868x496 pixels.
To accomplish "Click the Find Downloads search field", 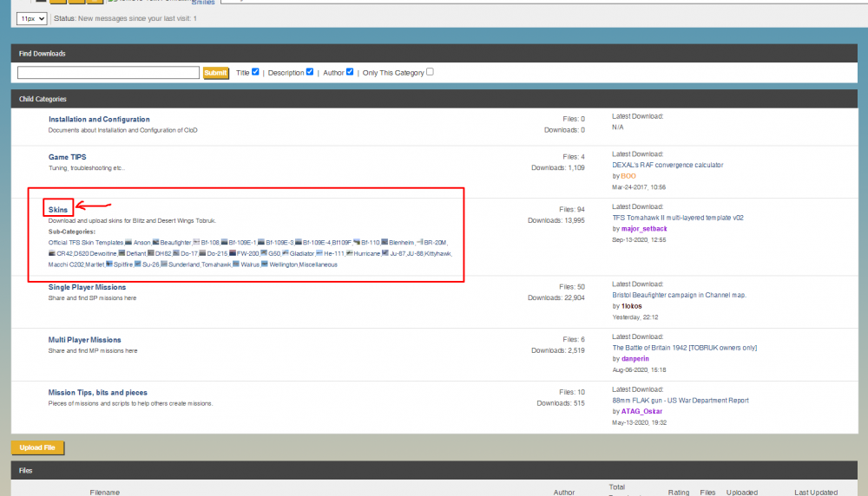I will 108,73.
